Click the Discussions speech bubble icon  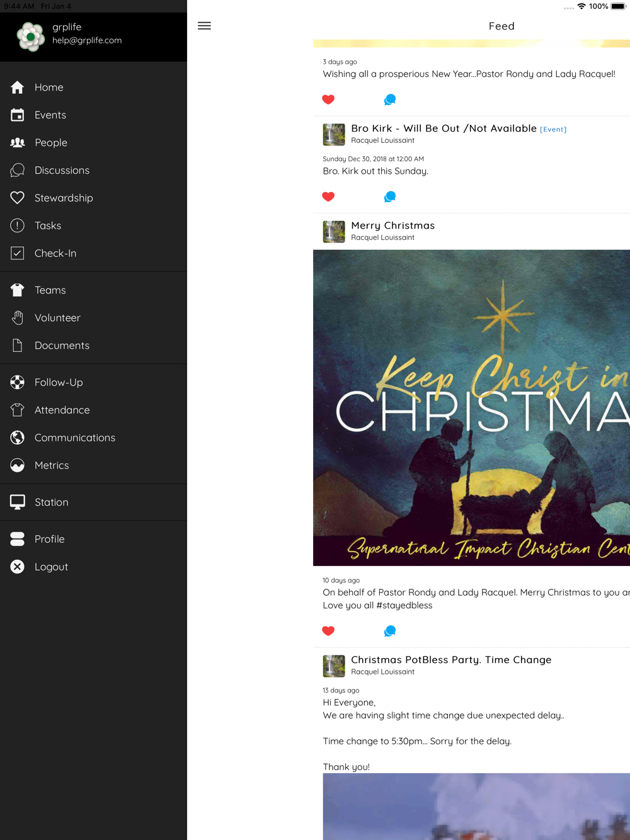(18, 170)
